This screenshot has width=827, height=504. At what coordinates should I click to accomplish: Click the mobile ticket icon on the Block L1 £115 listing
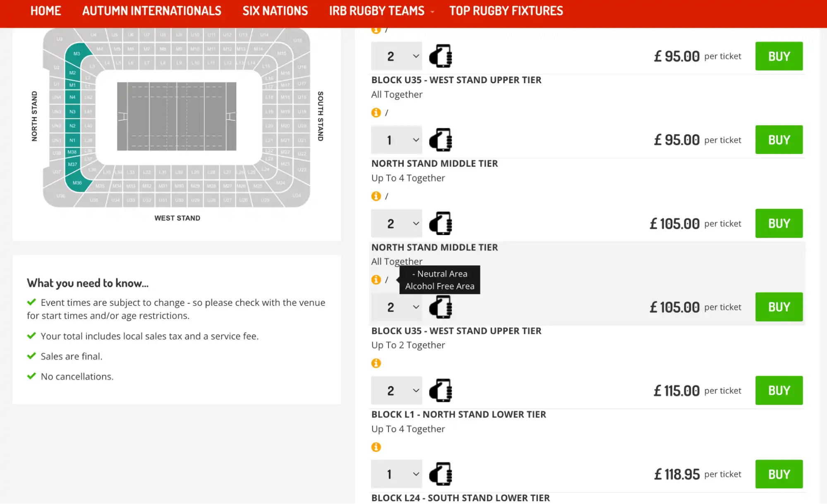pyautogui.click(x=441, y=390)
